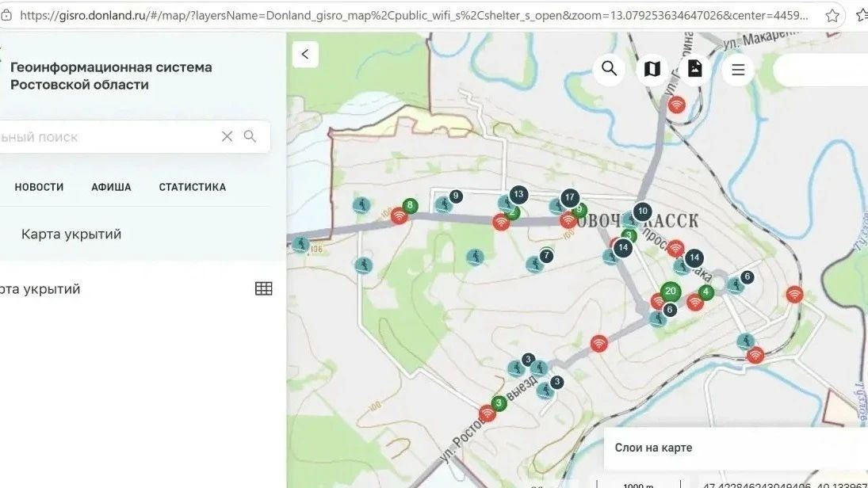Image resolution: width=868 pixels, height=488 pixels.
Task: Click the Геоинформационная система Ростовской области title
Action: 111,76
